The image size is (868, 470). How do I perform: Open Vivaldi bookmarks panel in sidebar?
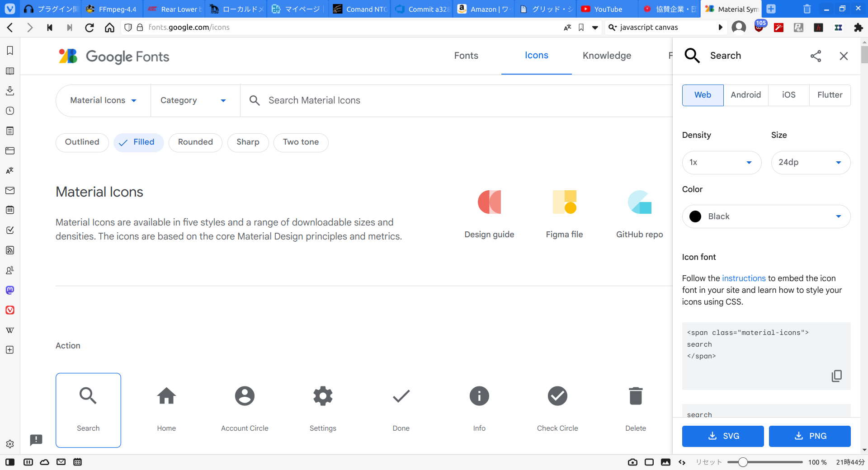[x=10, y=51]
